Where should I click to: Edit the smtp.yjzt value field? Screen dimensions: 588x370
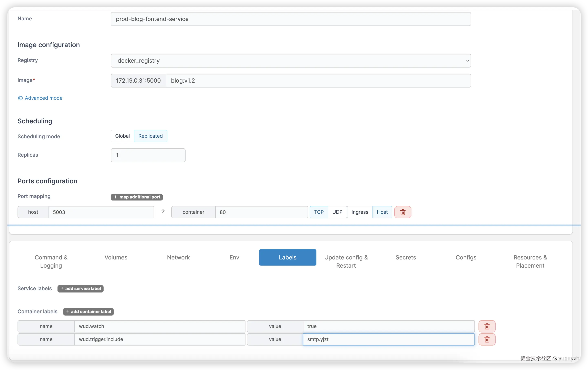click(x=388, y=339)
